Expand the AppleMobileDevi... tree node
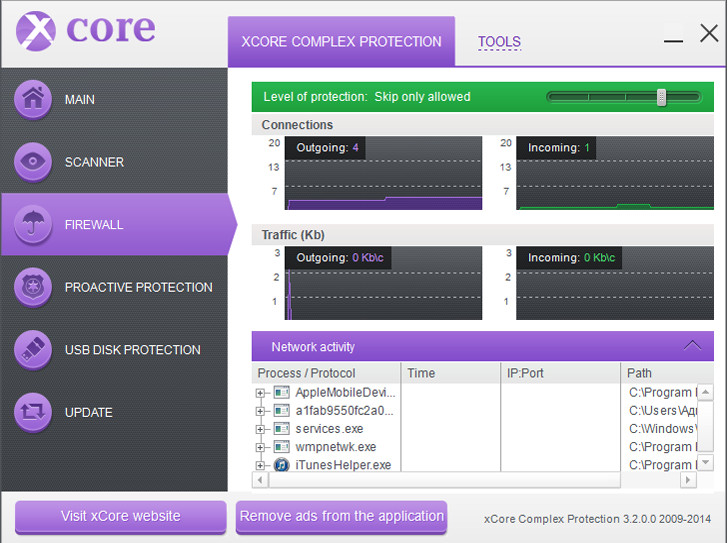 (260, 393)
